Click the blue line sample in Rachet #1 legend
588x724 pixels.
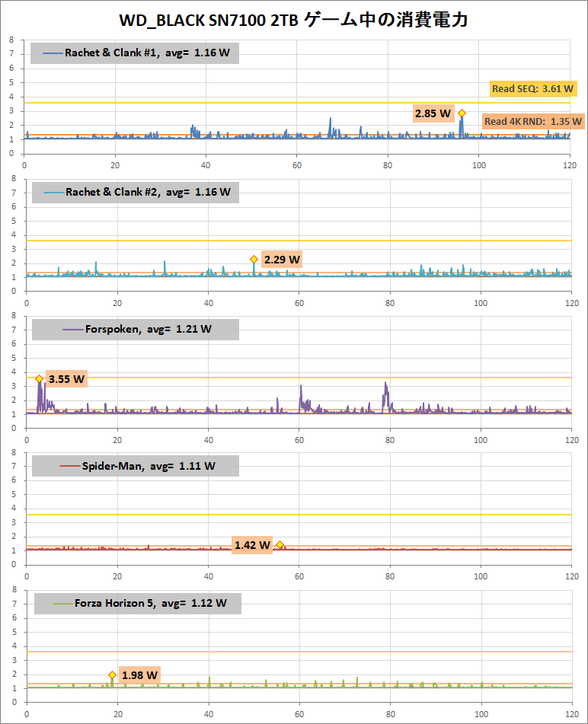click(53, 53)
